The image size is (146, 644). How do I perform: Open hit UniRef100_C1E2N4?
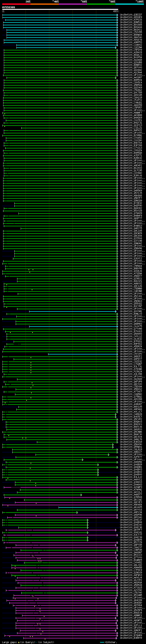pyautogui.click(x=131, y=48)
